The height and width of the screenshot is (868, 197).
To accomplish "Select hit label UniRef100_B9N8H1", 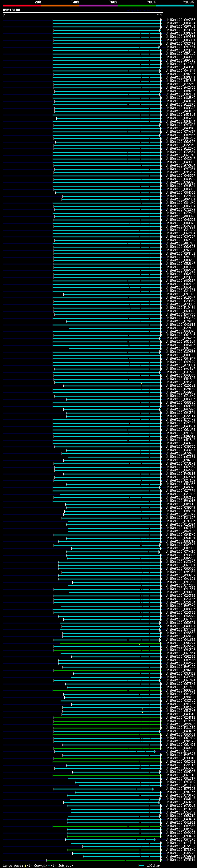I will (x=180, y=78).
